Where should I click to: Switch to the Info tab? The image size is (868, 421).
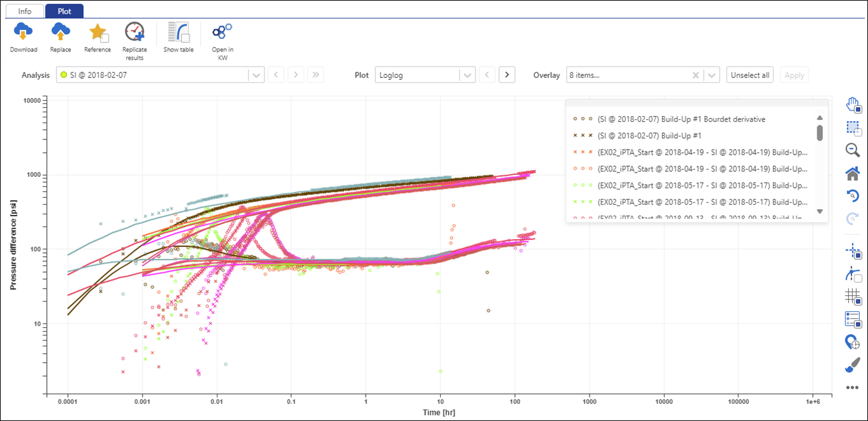[25, 11]
